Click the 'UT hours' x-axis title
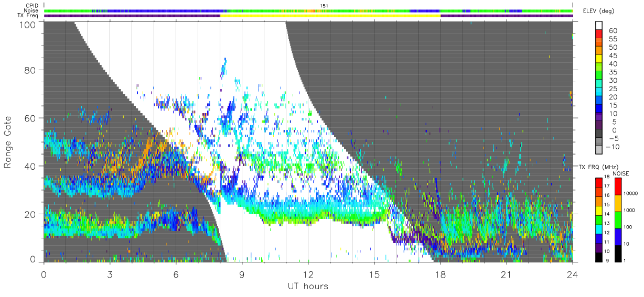The height and width of the screenshot is (297, 644). (x=307, y=287)
